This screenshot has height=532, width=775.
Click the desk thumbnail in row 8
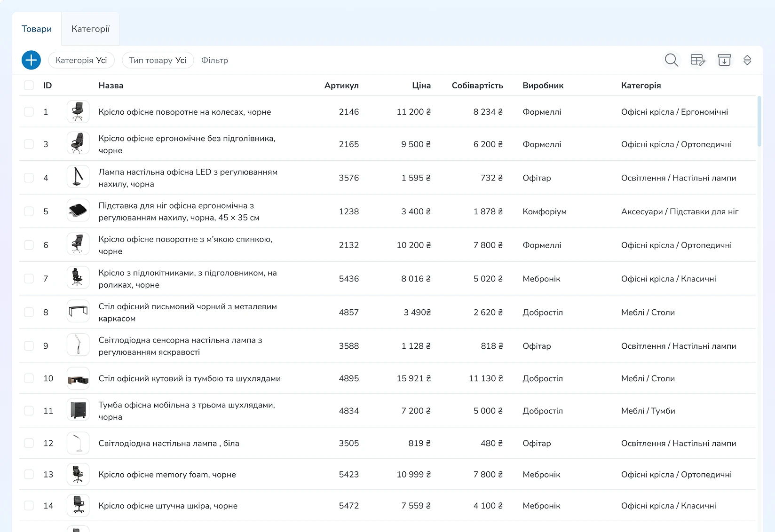pos(78,311)
